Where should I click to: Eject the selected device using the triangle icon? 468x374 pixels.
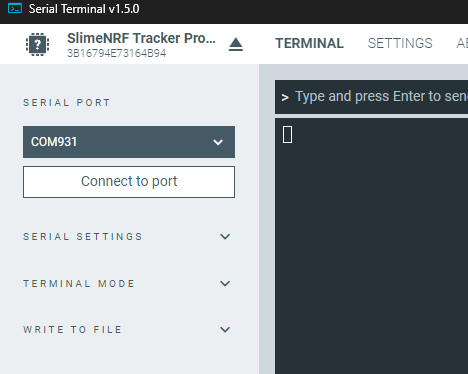point(236,44)
